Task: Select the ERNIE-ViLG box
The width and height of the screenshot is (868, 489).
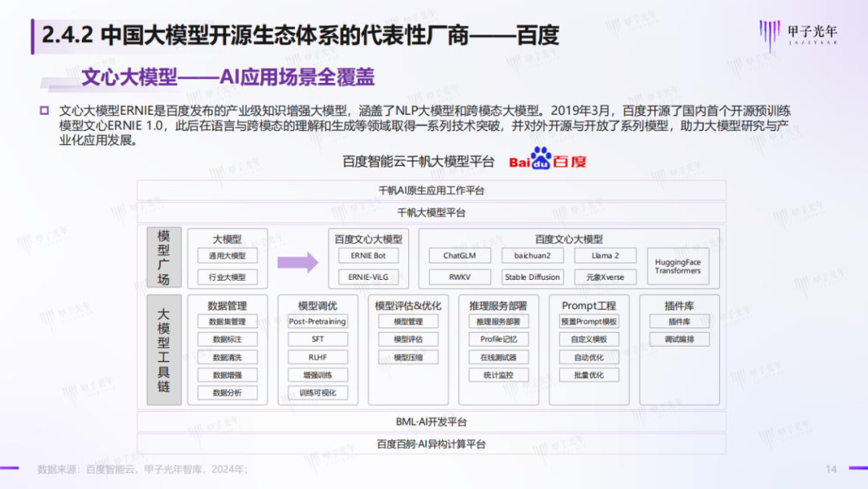Action: tap(368, 277)
